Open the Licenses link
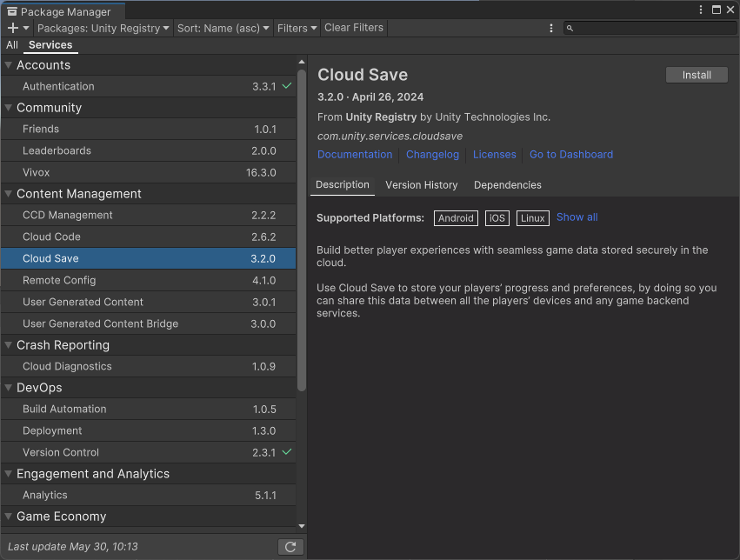This screenshot has width=740, height=560. 494,154
